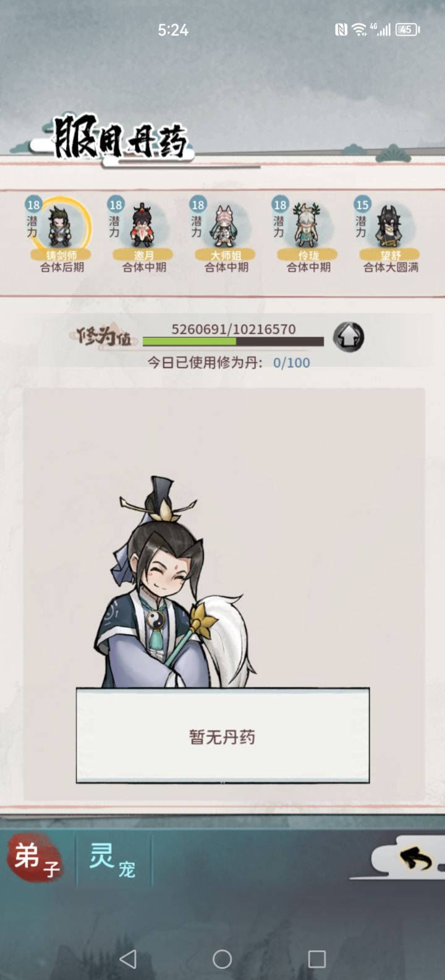Tap Android recent apps square
445x980 pixels.
(x=316, y=959)
